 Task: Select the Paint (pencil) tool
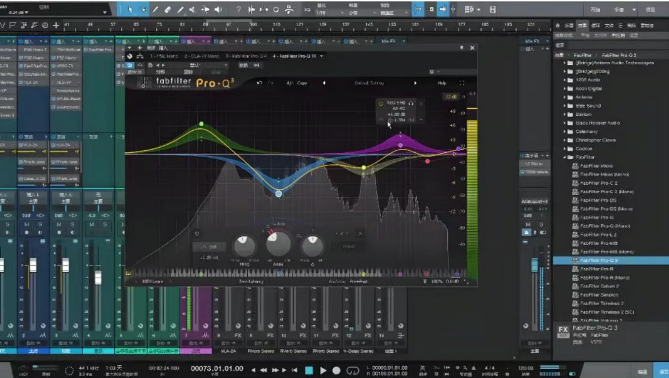180,9
